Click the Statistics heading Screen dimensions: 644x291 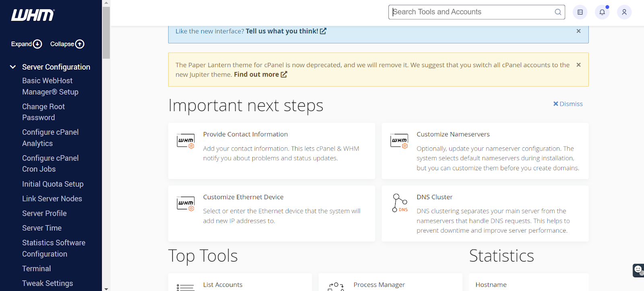click(x=502, y=256)
